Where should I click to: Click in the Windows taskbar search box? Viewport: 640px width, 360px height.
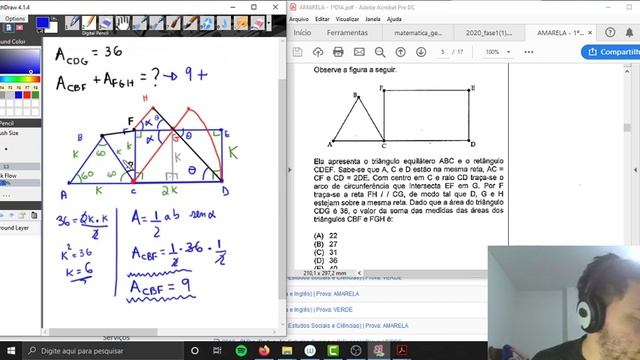coord(102,351)
